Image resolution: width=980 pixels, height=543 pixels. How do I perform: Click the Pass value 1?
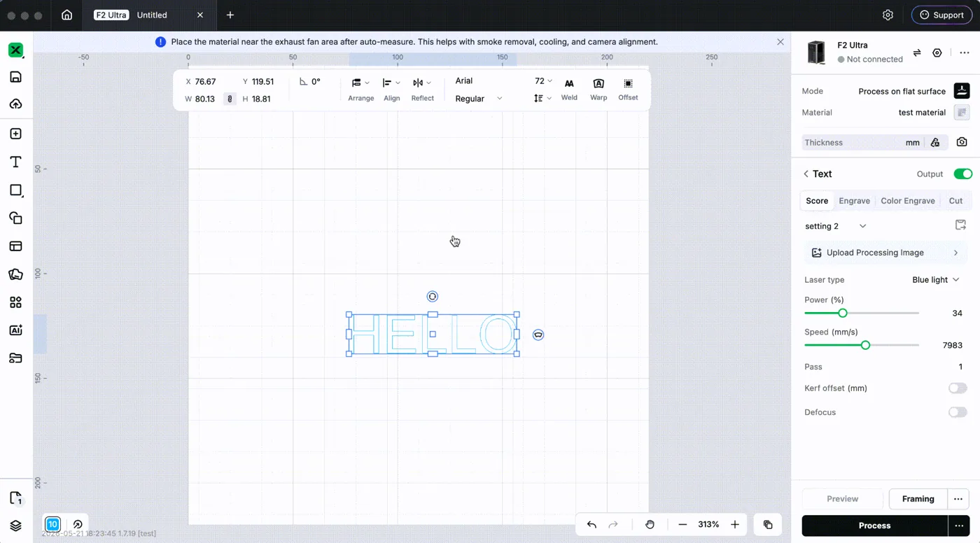[961, 367]
